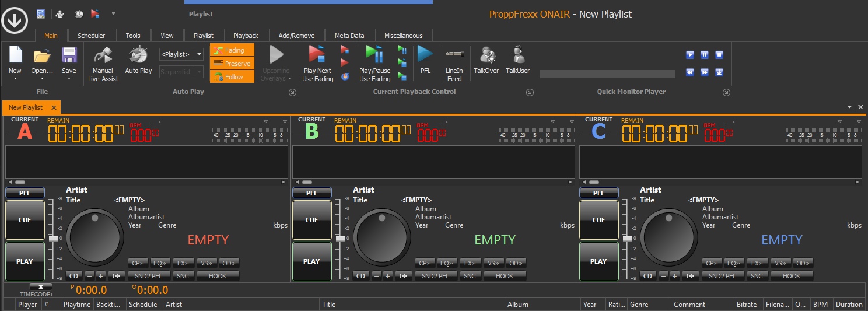Click the Manual Live-Assist icon
Viewport: 868px width, 311px height.
point(103,55)
